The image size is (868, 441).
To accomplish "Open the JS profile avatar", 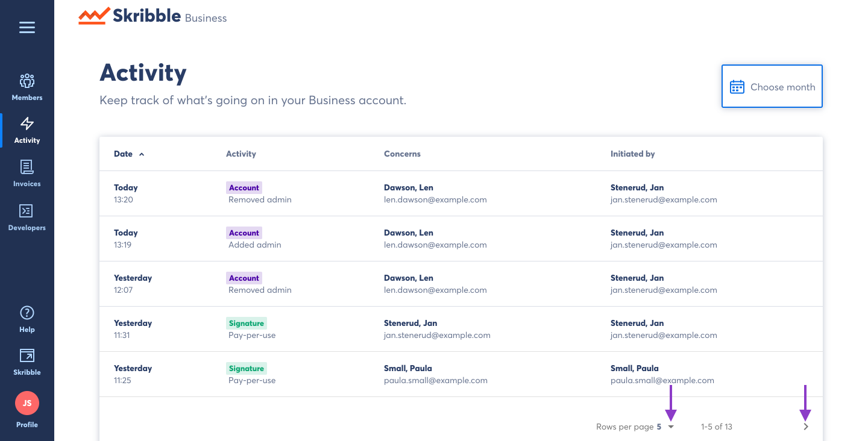I will pos(27,403).
